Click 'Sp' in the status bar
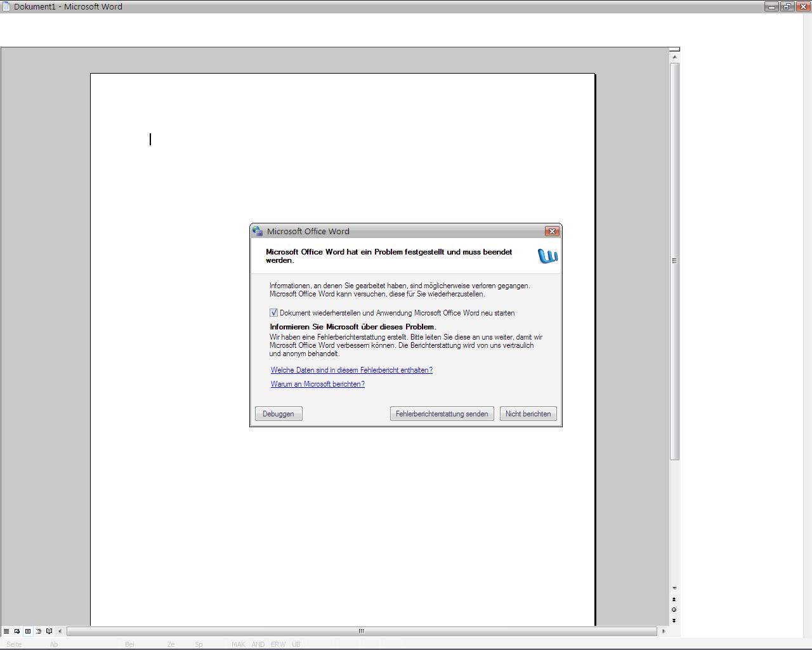The width and height of the screenshot is (812, 650). click(199, 644)
